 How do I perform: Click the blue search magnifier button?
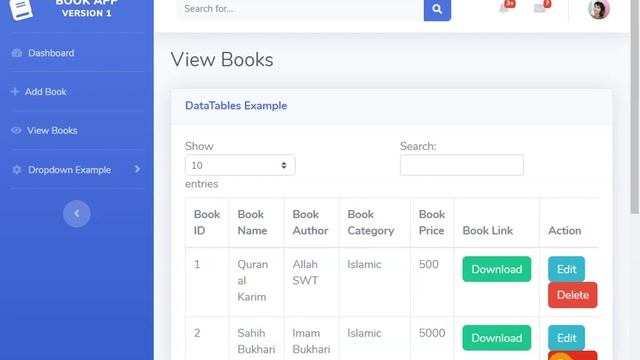point(437,9)
